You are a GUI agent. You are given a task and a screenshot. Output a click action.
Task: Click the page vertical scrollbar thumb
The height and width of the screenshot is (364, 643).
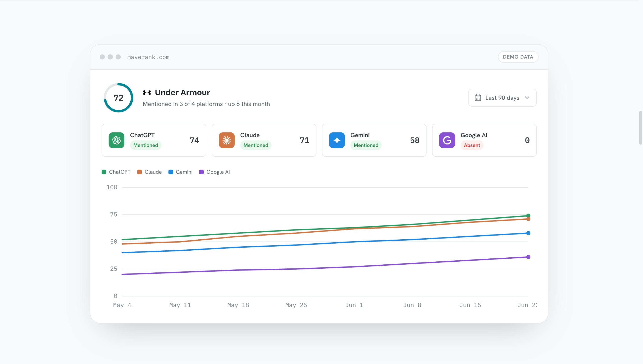640,128
